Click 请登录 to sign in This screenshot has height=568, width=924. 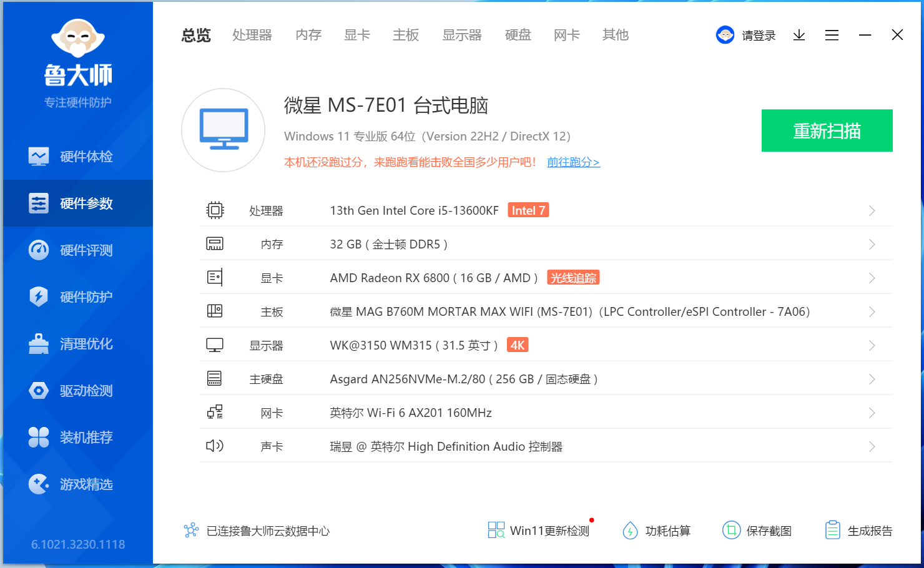(x=759, y=36)
